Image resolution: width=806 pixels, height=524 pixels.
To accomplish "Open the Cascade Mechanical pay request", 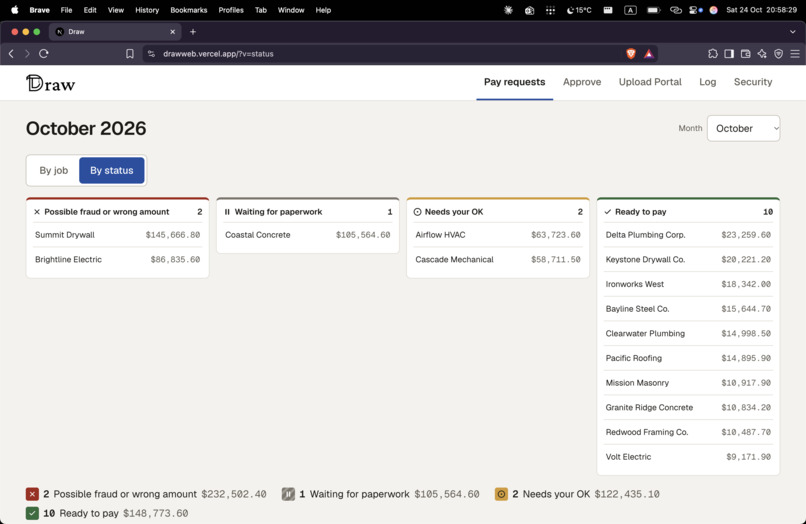I will pyautogui.click(x=498, y=260).
